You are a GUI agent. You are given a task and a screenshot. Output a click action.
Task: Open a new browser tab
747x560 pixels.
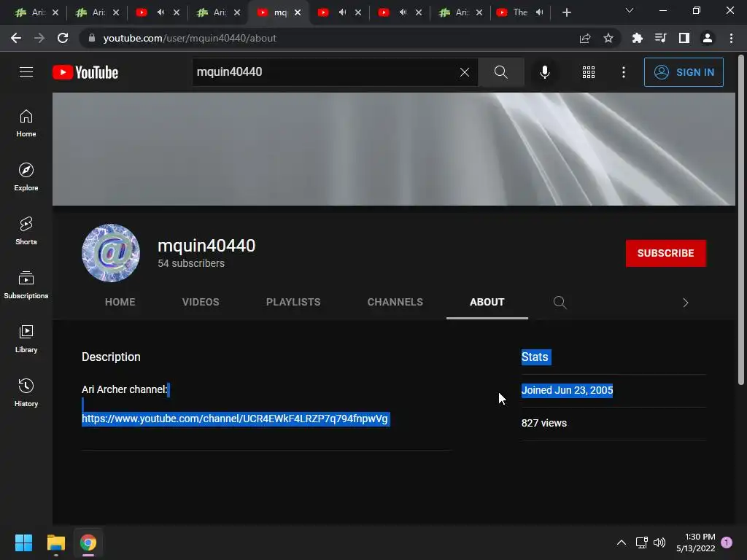pyautogui.click(x=566, y=12)
